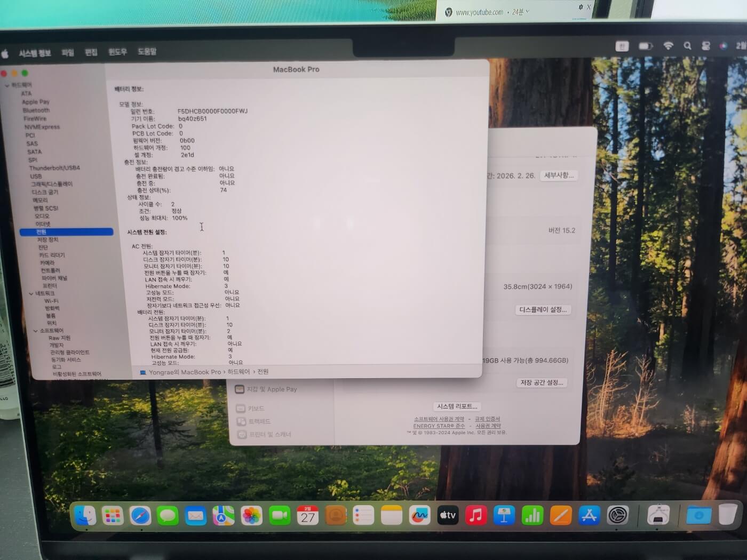
Task: Open Photos from the Dock
Action: (x=251, y=516)
